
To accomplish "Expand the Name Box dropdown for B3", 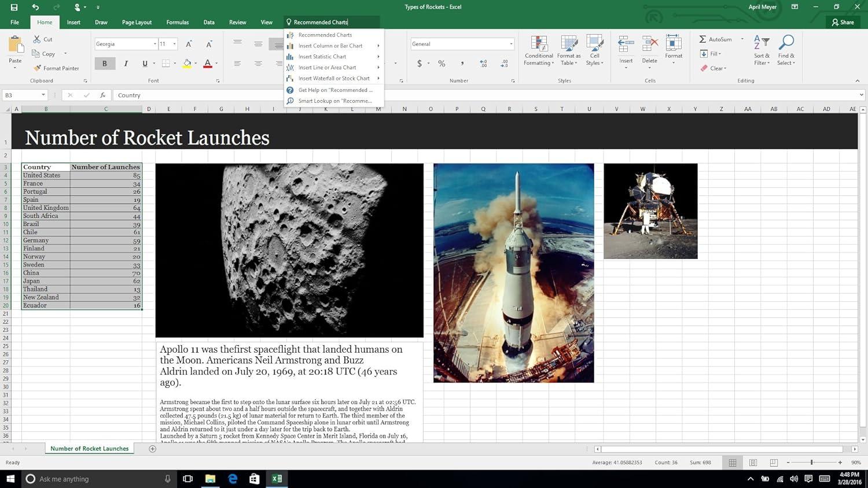I will coord(43,95).
